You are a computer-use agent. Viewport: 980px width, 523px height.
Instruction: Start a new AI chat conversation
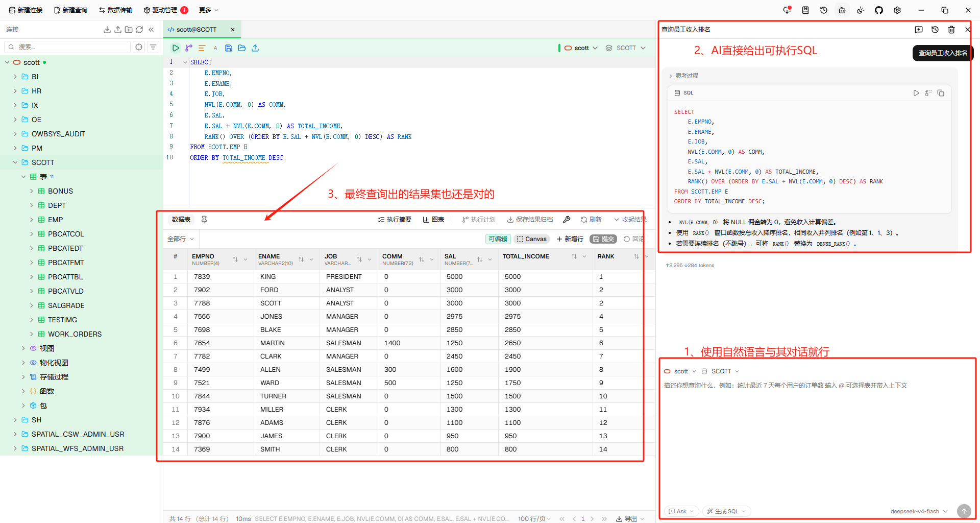[919, 30]
